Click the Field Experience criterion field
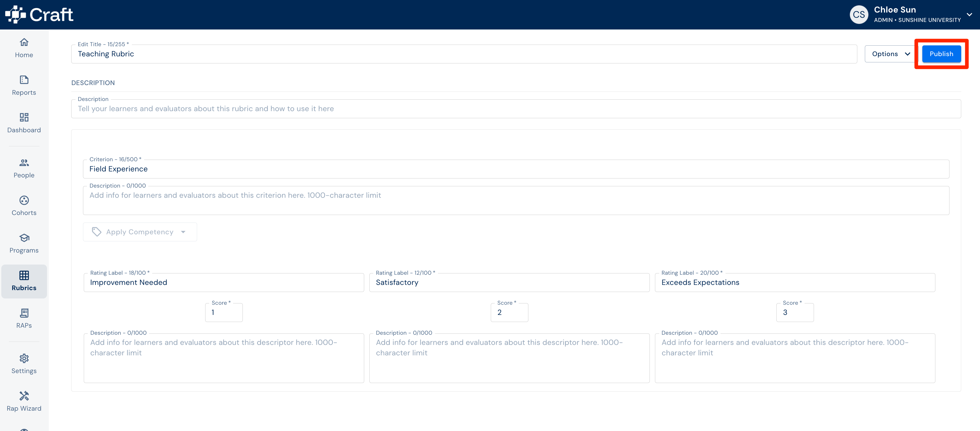 (x=516, y=169)
